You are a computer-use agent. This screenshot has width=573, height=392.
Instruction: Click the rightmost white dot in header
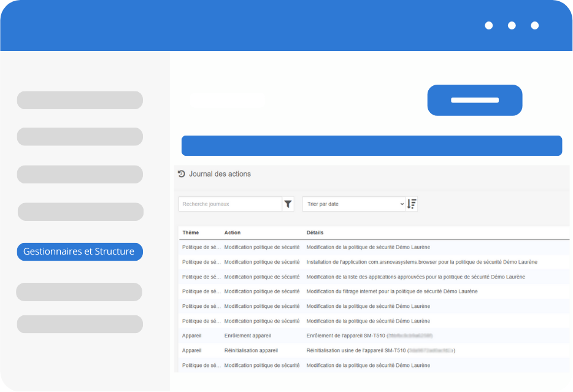[x=535, y=26]
